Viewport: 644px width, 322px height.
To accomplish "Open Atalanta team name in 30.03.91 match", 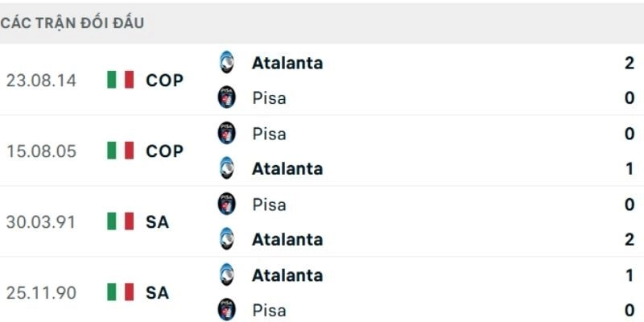I will pos(287,239).
